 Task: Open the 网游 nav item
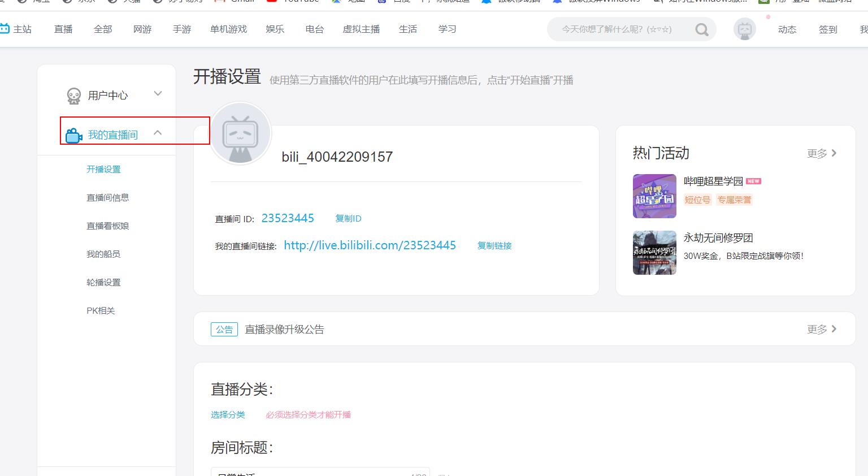tap(142, 29)
